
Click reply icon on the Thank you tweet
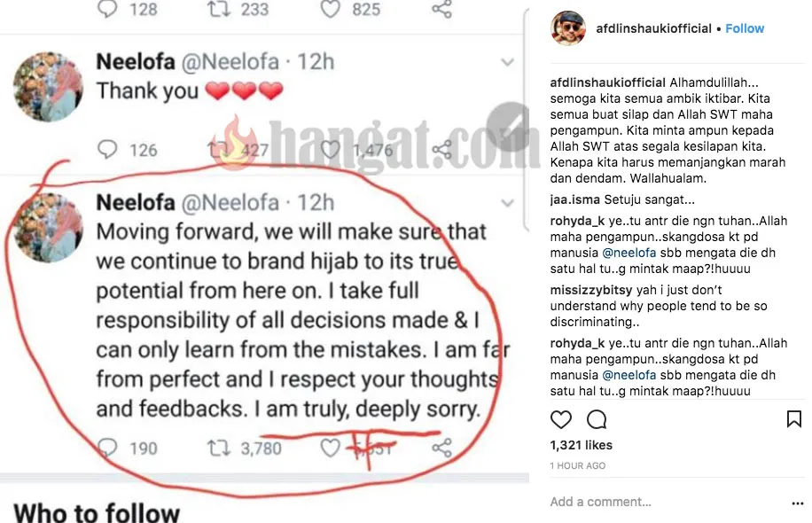click(x=109, y=150)
